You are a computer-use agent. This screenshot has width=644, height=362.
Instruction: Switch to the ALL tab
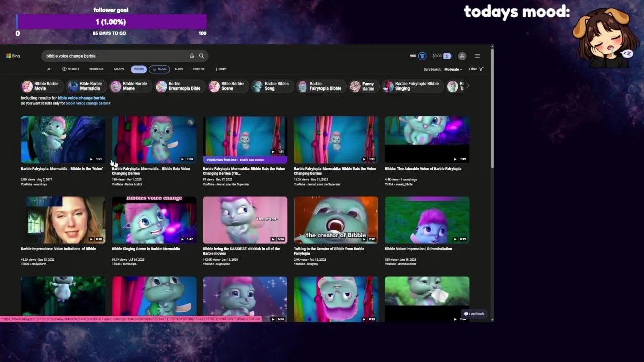49,69
